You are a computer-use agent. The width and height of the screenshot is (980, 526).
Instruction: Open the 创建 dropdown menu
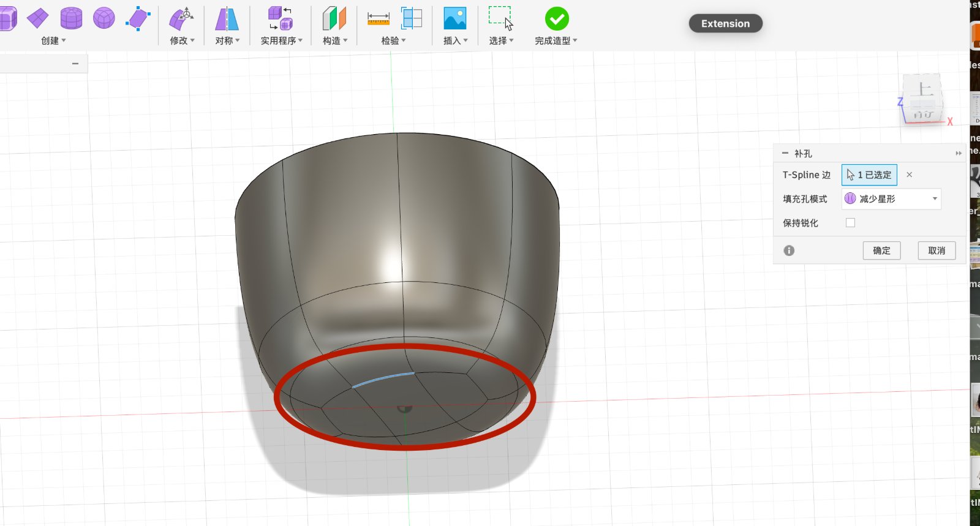pyautogui.click(x=53, y=40)
